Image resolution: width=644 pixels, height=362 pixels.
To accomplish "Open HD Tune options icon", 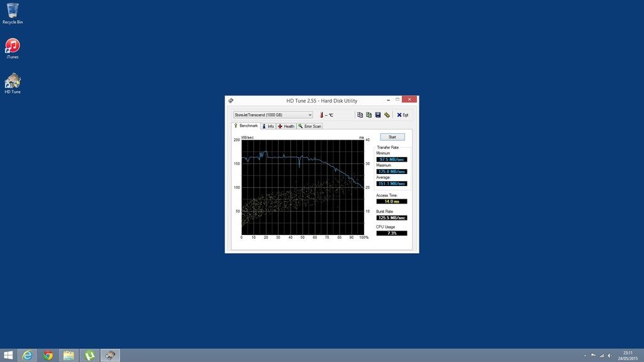I will point(387,115).
